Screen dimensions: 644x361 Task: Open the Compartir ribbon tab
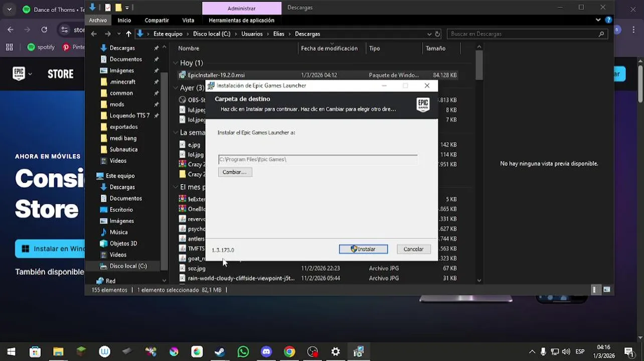pyautogui.click(x=156, y=20)
